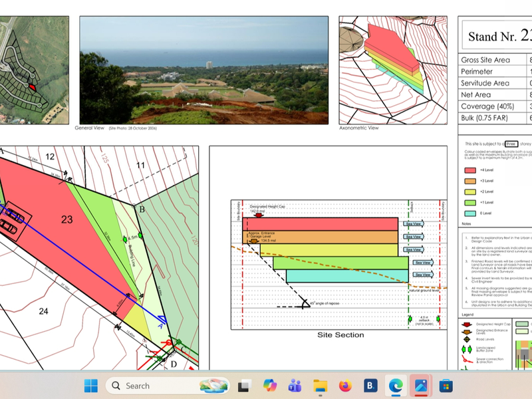Click the red Sewer connection legend symbol
532x399 pixels.
coord(467,359)
